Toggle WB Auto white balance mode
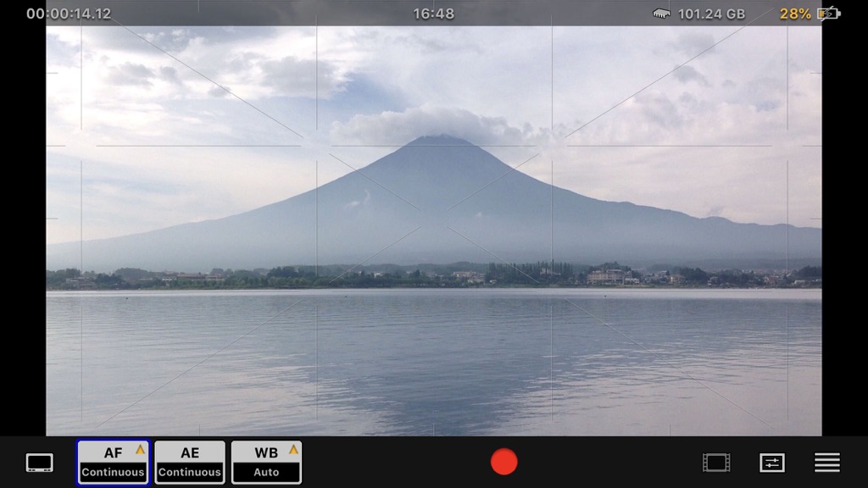This screenshot has height=488, width=868. pos(266,463)
